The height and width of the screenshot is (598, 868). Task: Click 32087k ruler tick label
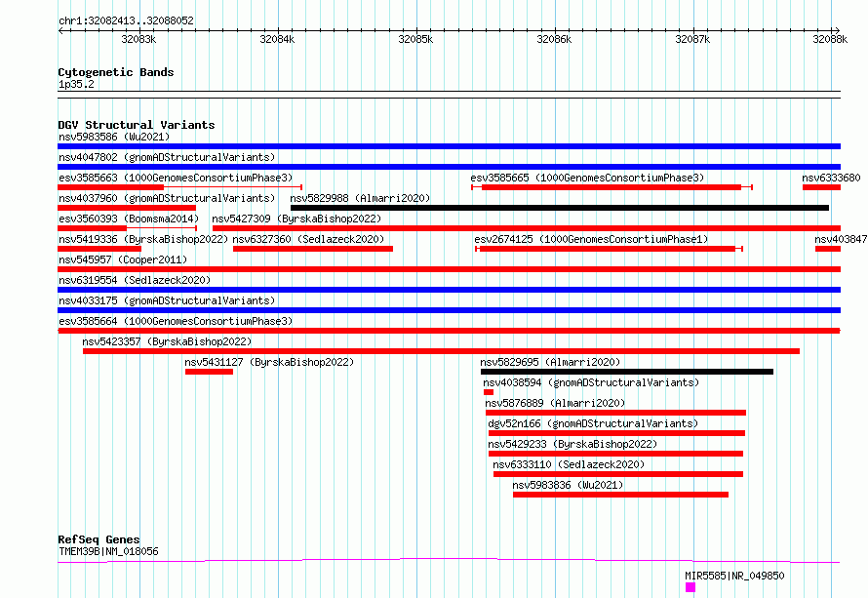click(x=692, y=39)
